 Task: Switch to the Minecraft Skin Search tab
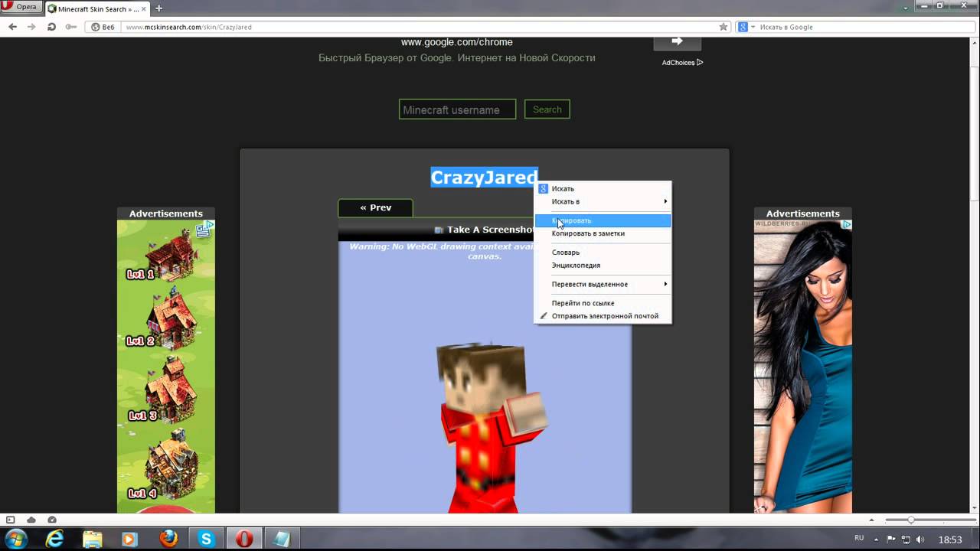pyautogui.click(x=96, y=8)
